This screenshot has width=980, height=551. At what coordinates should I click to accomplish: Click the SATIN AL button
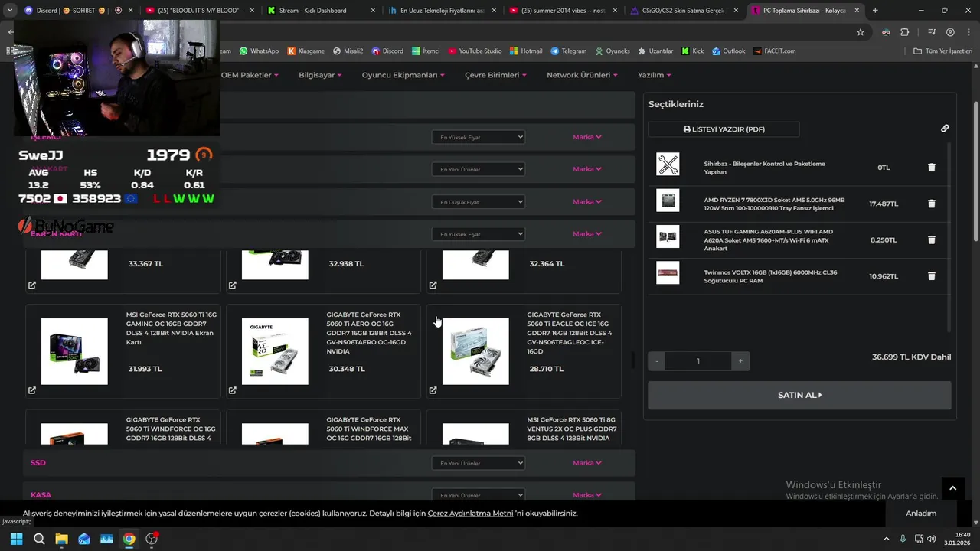coord(799,396)
